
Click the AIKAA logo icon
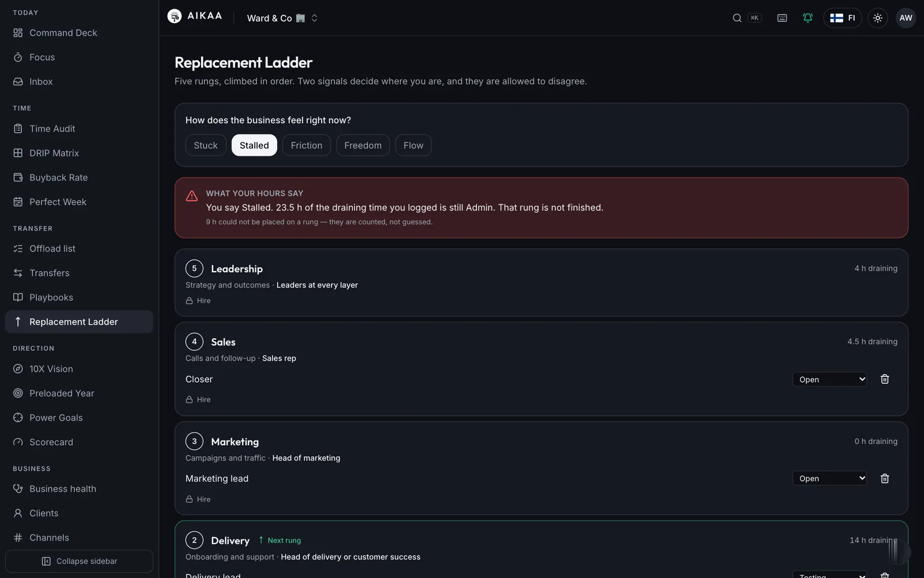pyautogui.click(x=174, y=17)
